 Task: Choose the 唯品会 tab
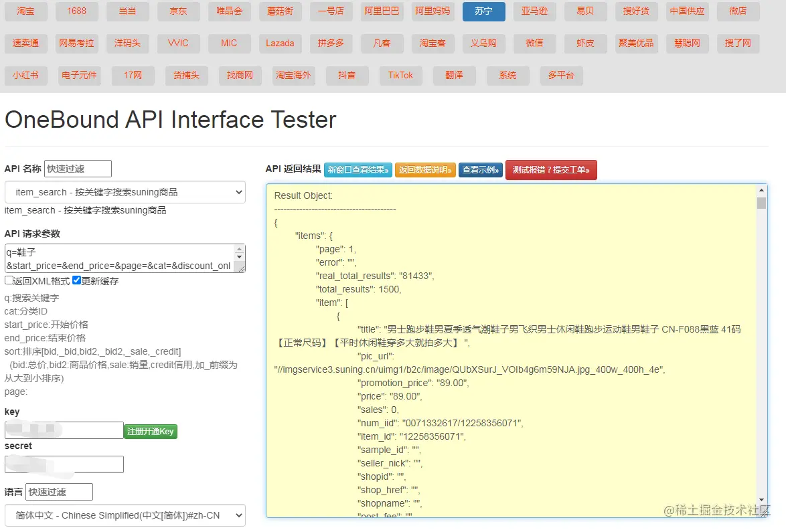pos(229,11)
